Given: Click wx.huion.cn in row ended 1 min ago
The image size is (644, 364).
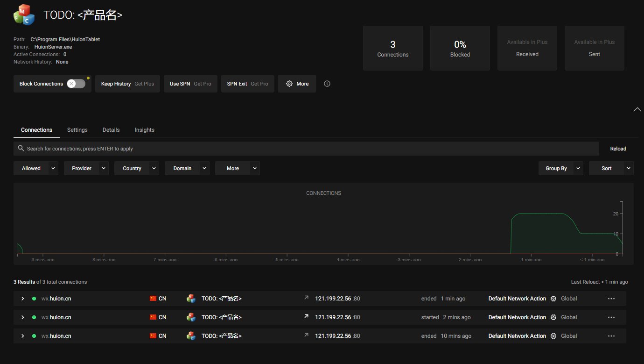Looking at the screenshot, I should (x=56, y=299).
